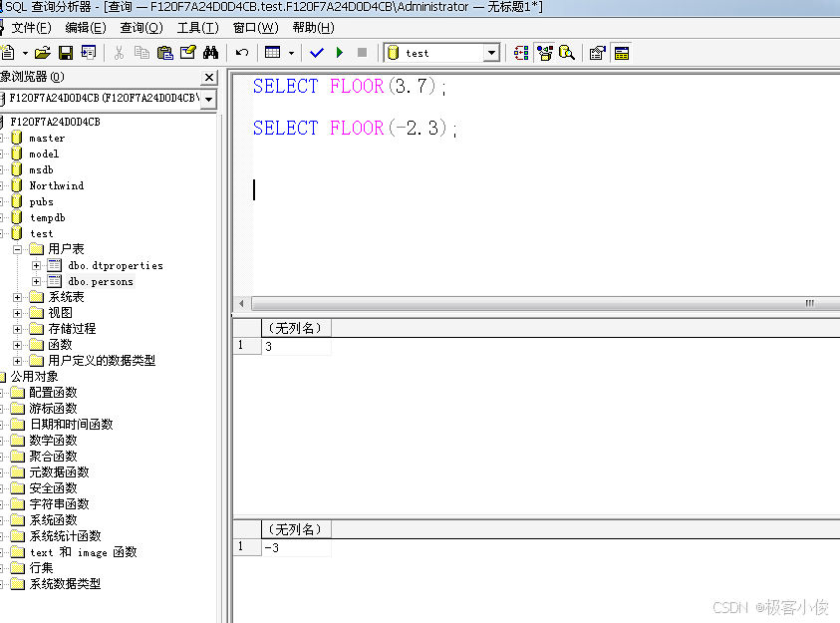The width and height of the screenshot is (840, 623).
Task: Select the 字符串函数 folder
Action: [x=59, y=504]
